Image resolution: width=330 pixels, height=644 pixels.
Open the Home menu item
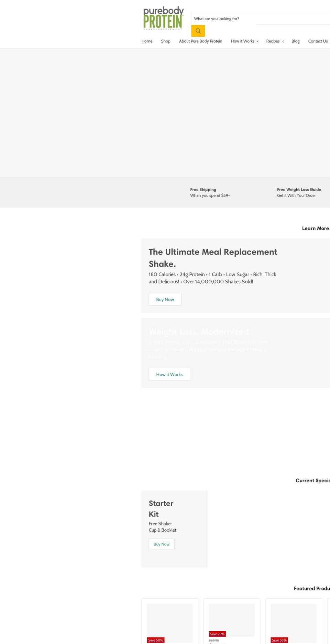[147, 41]
